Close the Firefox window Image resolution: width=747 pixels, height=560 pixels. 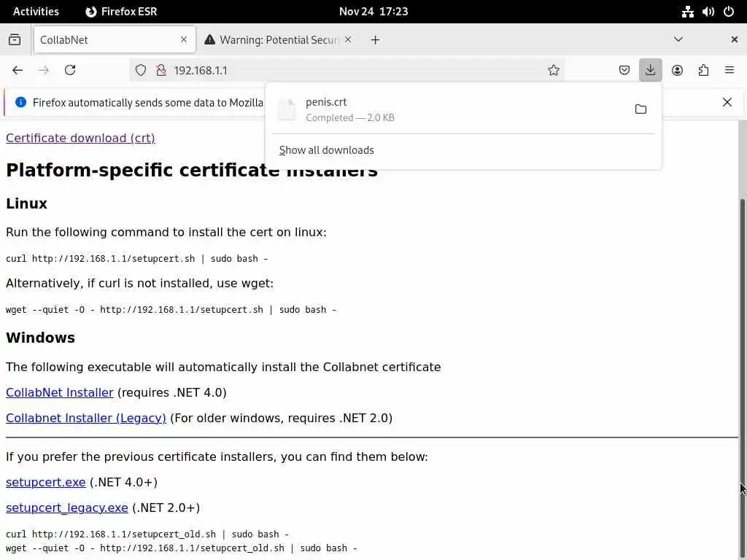(734, 39)
